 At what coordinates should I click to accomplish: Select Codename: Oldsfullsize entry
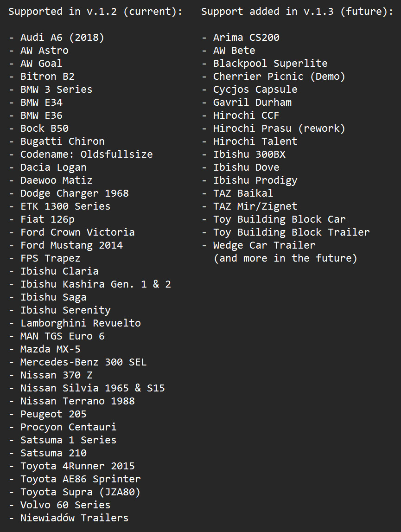(87, 154)
